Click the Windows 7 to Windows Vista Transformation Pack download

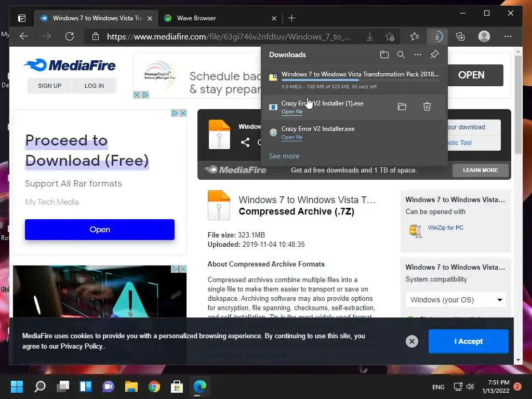click(x=354, y=79)
